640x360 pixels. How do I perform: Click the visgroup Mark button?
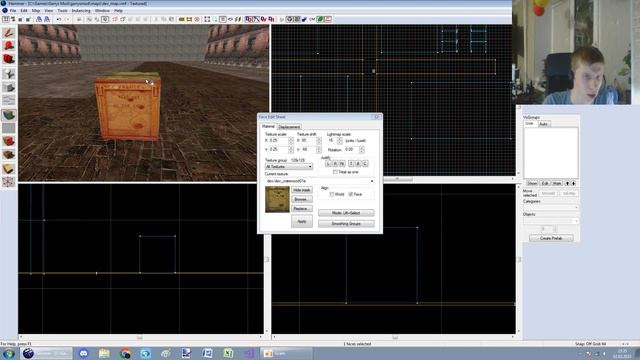point(557,183)
